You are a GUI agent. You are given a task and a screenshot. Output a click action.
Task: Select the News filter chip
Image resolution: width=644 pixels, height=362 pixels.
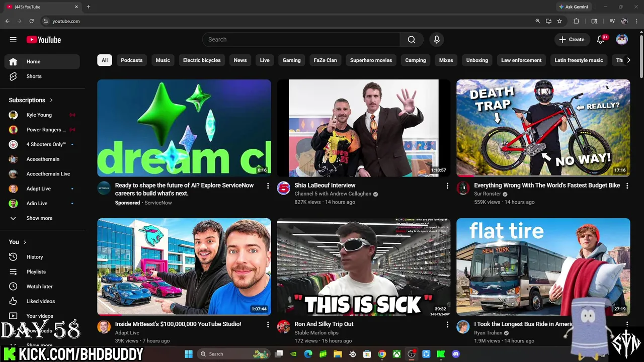240,60
